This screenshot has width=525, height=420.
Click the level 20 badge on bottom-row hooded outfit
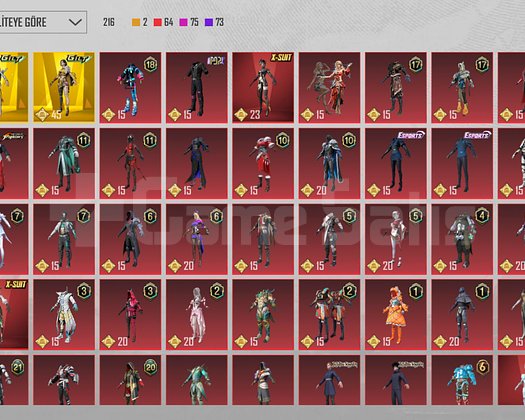pyautogui.click(x=150, y=367)
